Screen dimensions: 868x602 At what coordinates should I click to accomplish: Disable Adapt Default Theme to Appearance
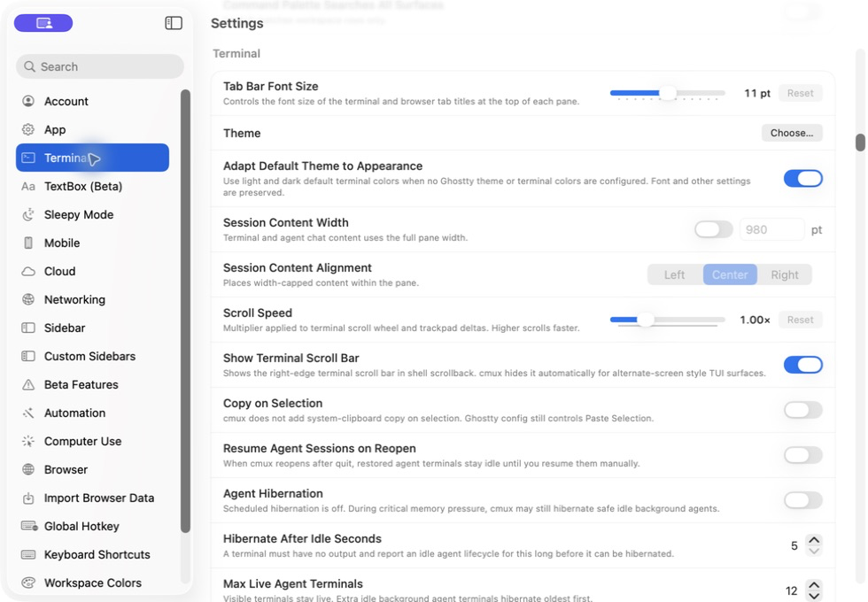pos(802,178)
